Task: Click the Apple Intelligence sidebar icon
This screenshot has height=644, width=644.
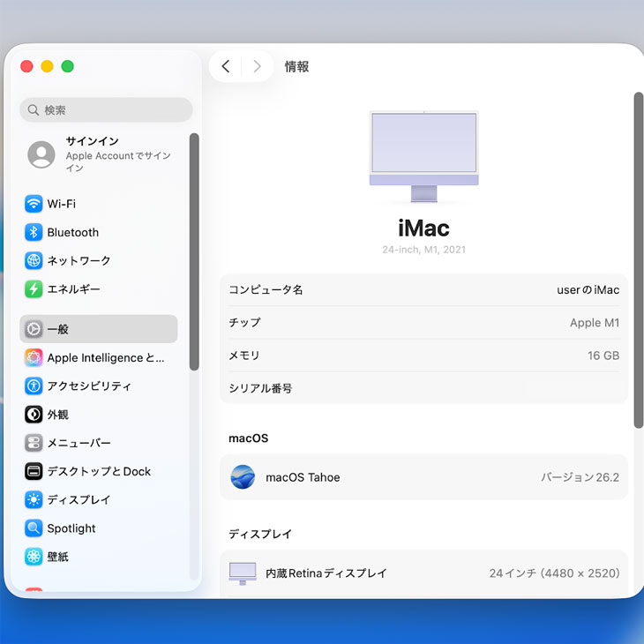Action: point(34,357)
